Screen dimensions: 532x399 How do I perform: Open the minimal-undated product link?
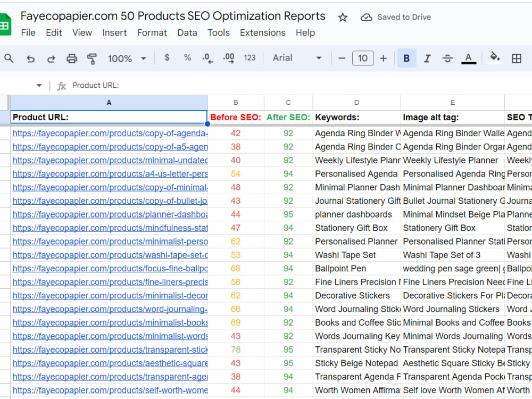point(110,161)
